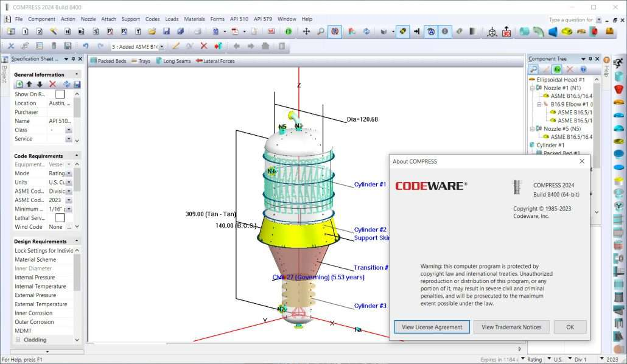Screen dimensions: 627x364
Task: Collapse Nozzle #5 (N5) tree node
Action: click(x=532, y=129)
